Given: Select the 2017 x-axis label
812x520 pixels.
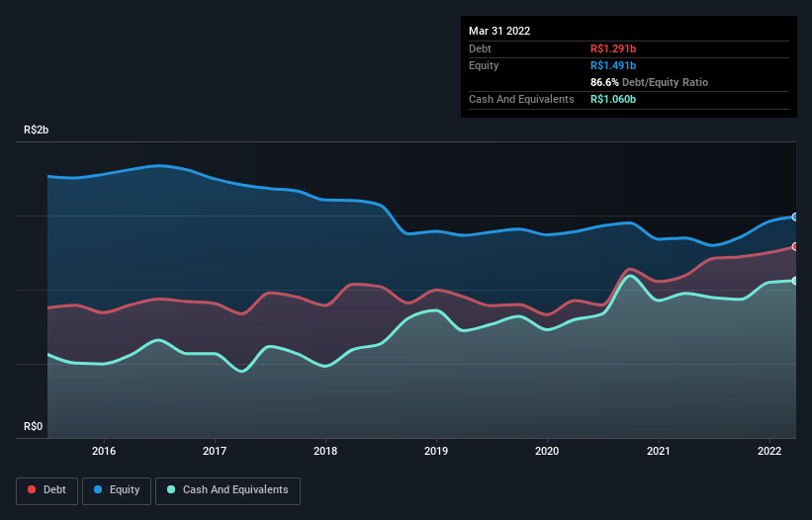Looking at the screenshot, I should point(215,451).
